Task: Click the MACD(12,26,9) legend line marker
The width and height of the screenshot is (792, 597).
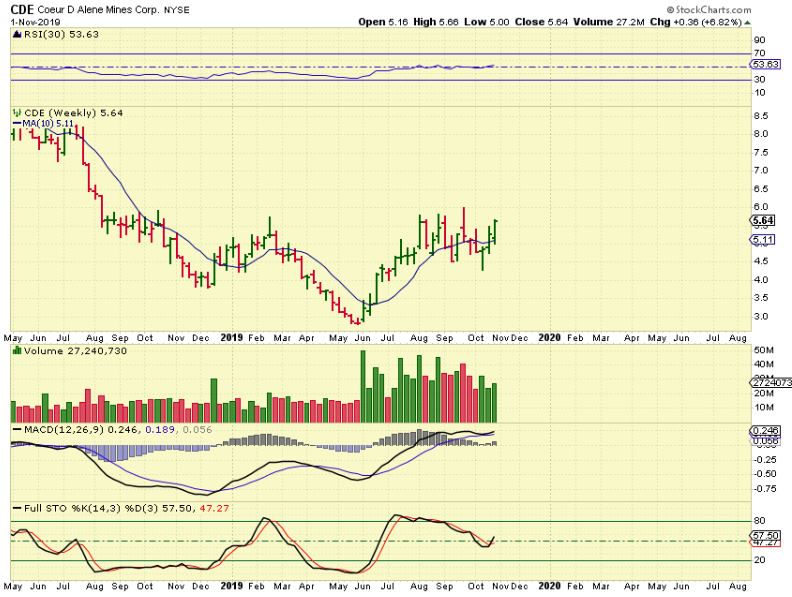Action: 17,430
